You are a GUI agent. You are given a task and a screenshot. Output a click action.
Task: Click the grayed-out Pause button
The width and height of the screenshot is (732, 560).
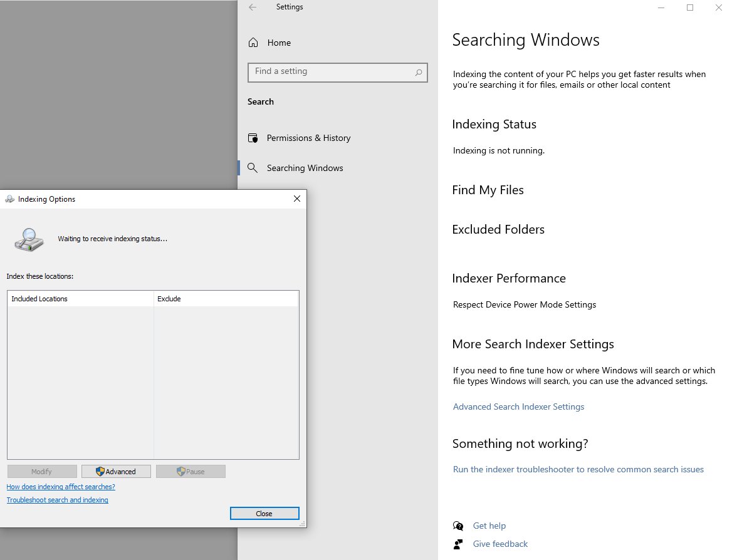pos(191,471)
